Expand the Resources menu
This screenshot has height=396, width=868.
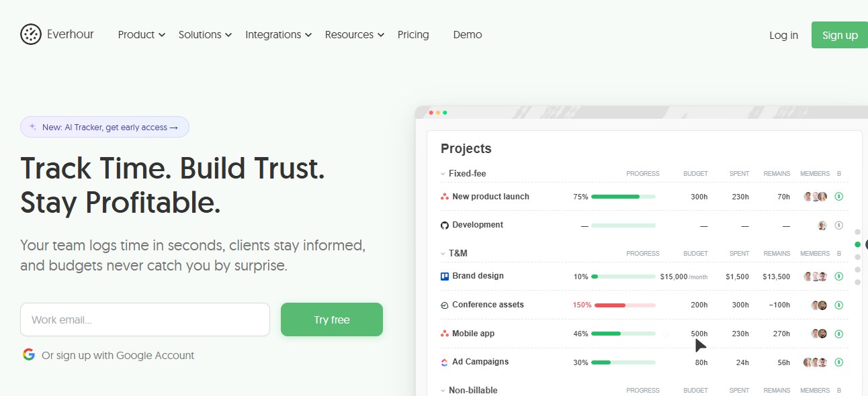coord(354,34)
